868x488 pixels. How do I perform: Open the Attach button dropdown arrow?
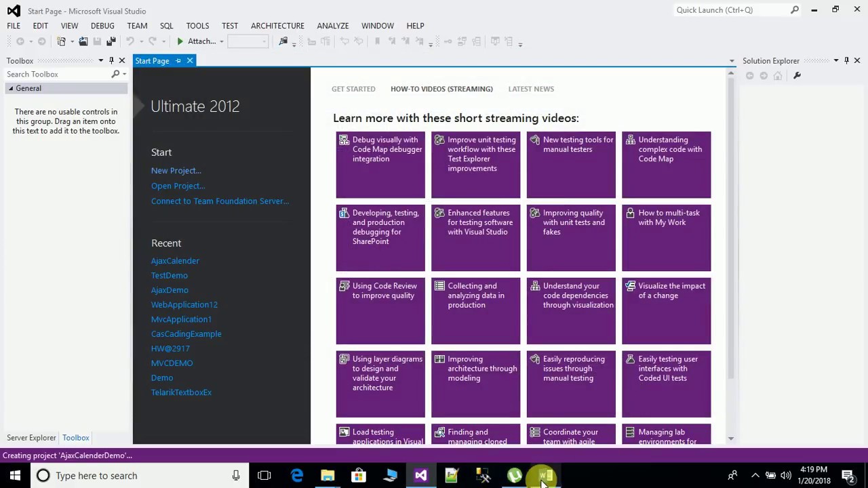pos(221,42)
